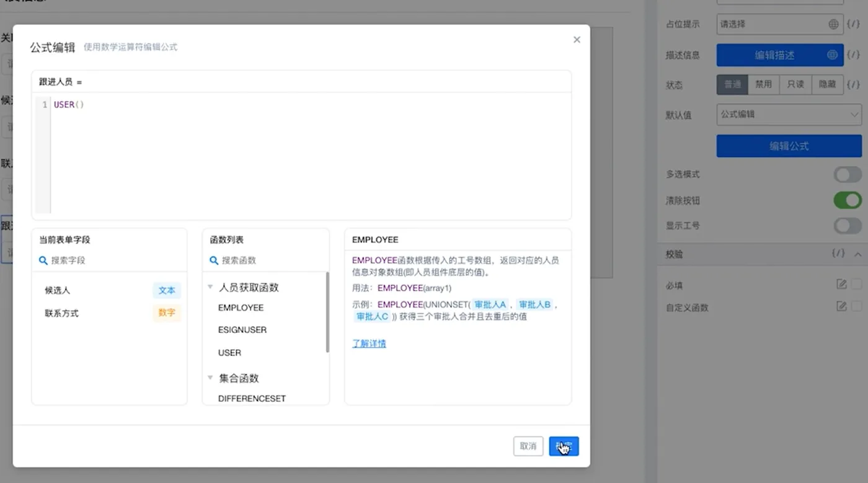Click the edit icon next to 必填
The height and width of the screenshot is (483, 868).
tap(841, 284)
